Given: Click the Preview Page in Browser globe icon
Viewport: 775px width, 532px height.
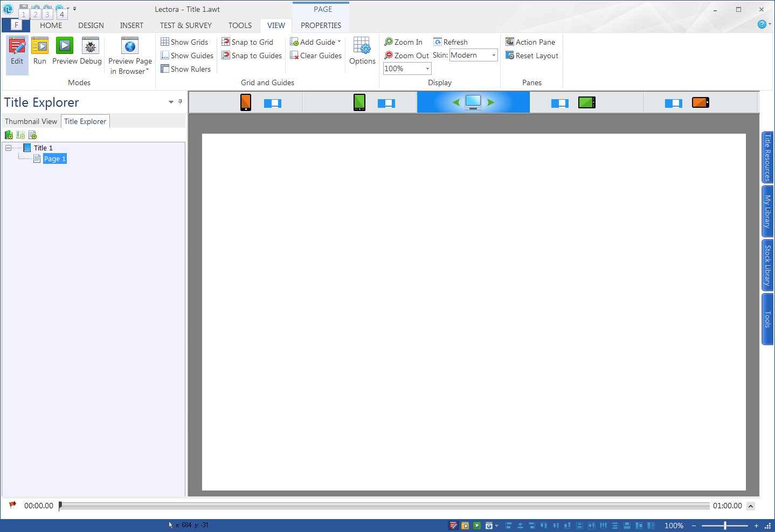Looking at the screenshot, I should coord(130,46).
